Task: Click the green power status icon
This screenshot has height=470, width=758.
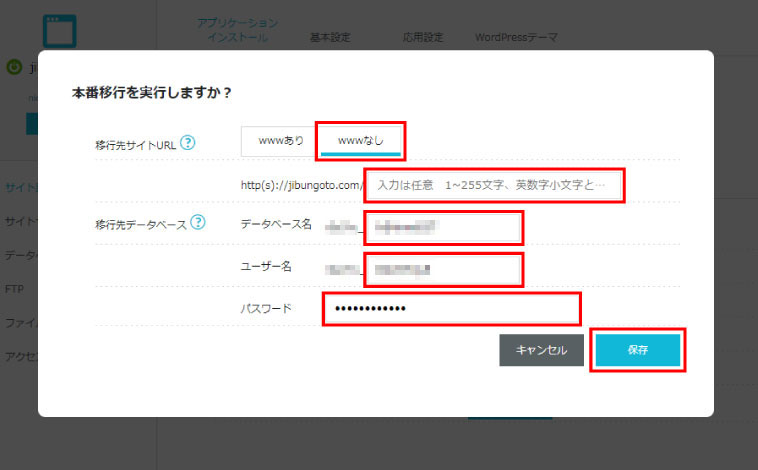Action: (x=14, y=68)
